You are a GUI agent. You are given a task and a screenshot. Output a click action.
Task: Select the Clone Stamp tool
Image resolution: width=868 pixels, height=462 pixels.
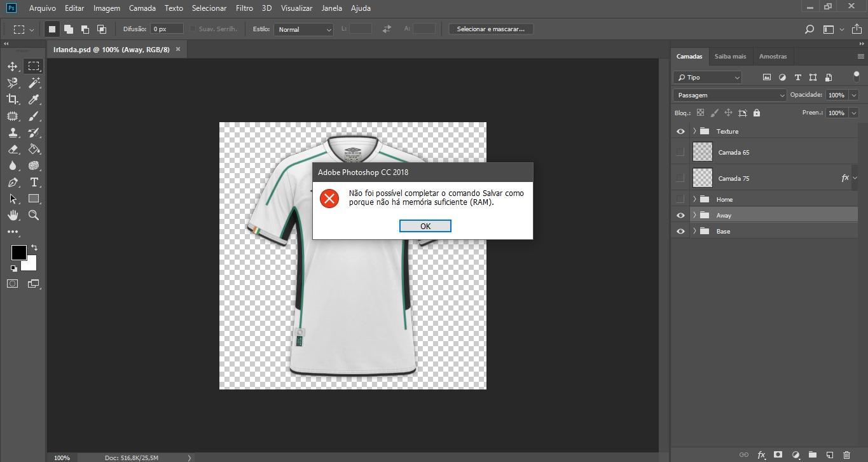12,132
